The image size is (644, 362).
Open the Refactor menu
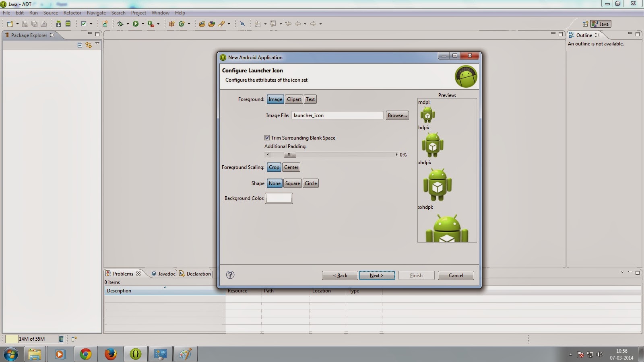pyautogui.click(x=72, y=13)
